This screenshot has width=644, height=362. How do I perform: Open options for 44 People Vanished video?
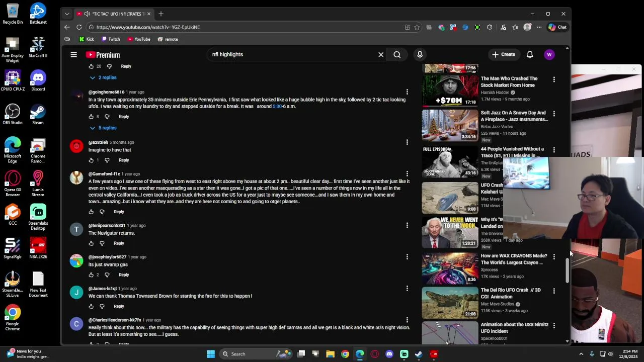pyautogui.click(x=554, y=150)
